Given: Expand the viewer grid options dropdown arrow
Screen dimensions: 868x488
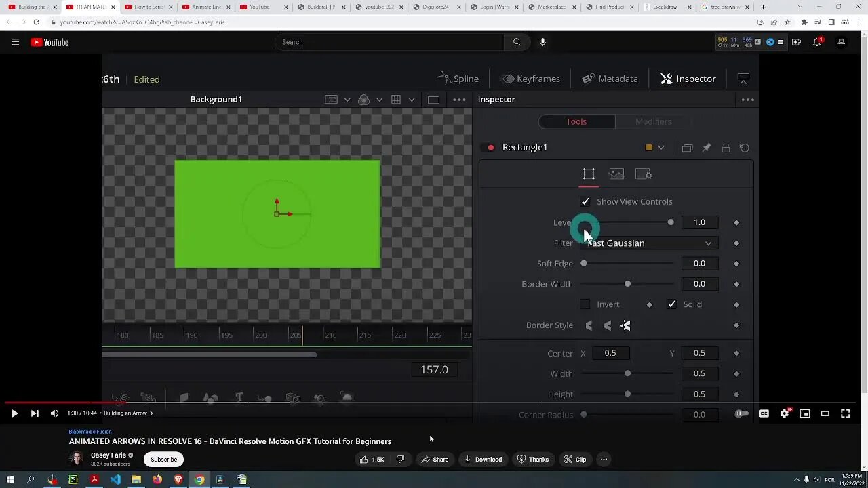Looking at the screenshot, I should tap(412, 100).
